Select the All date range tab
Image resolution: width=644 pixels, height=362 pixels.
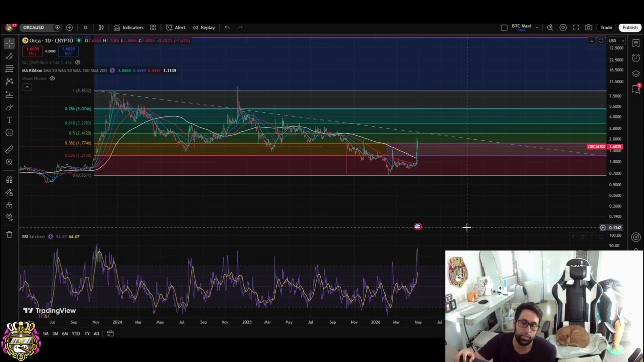point(96,333)
